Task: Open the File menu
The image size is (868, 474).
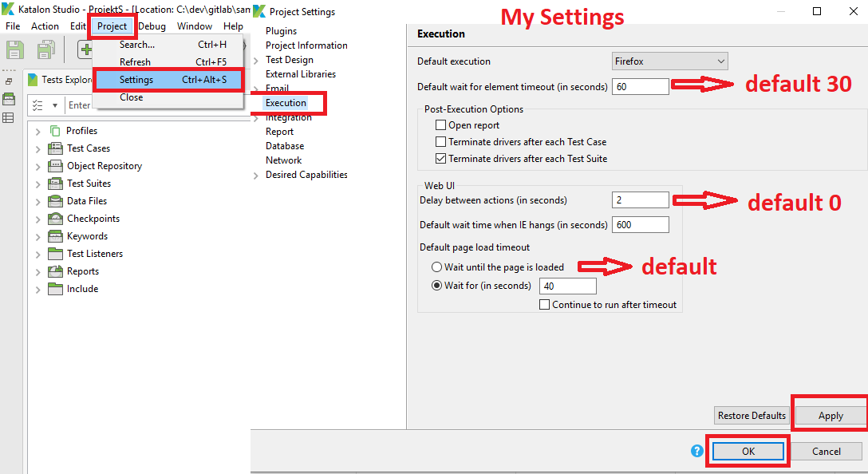Action: pos(13,26)
